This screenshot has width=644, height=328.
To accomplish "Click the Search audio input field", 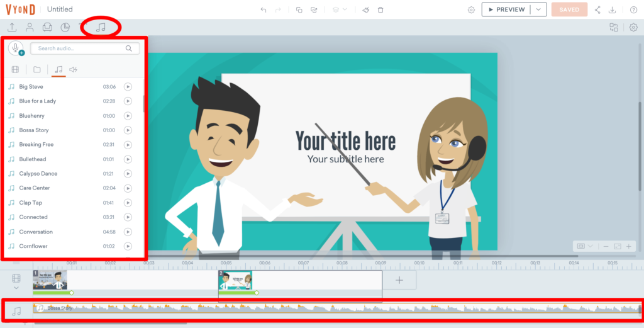I will [85, 48].
